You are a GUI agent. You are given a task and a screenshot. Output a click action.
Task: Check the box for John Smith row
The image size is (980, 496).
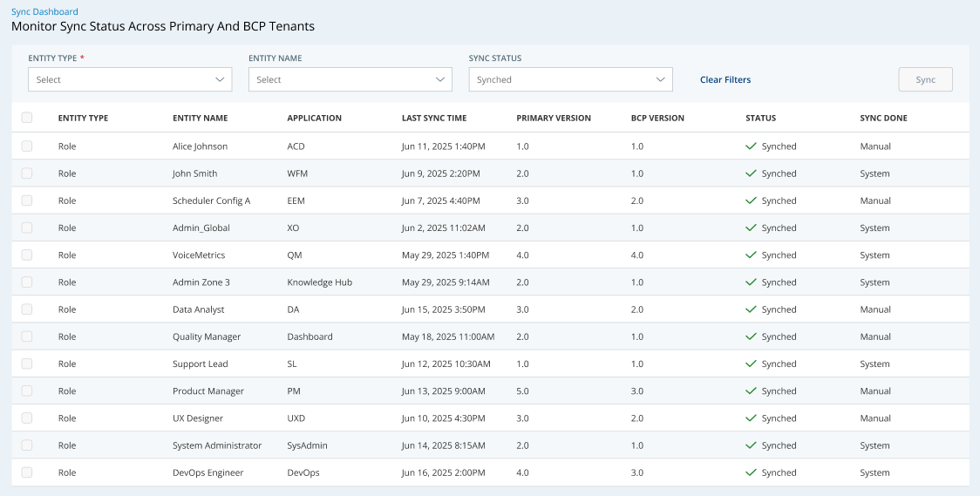(x=27, y=173)
